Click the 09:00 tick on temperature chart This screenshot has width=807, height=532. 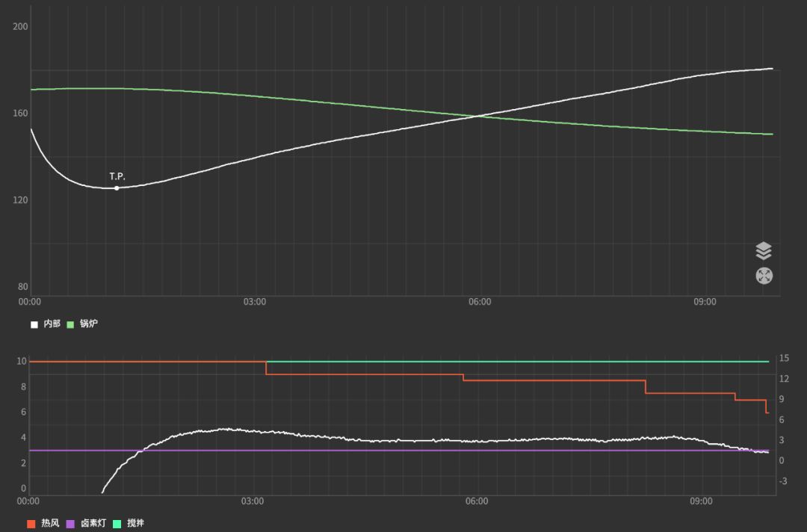(x=705, y=303)
